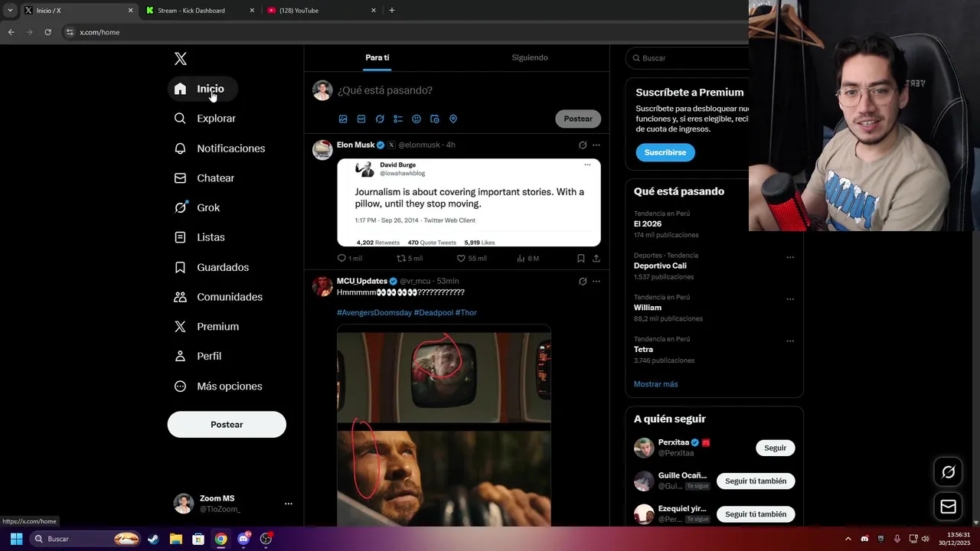Open options for William trend
Viewport: 980px width, 551px height.
click(x=790, y=299)
